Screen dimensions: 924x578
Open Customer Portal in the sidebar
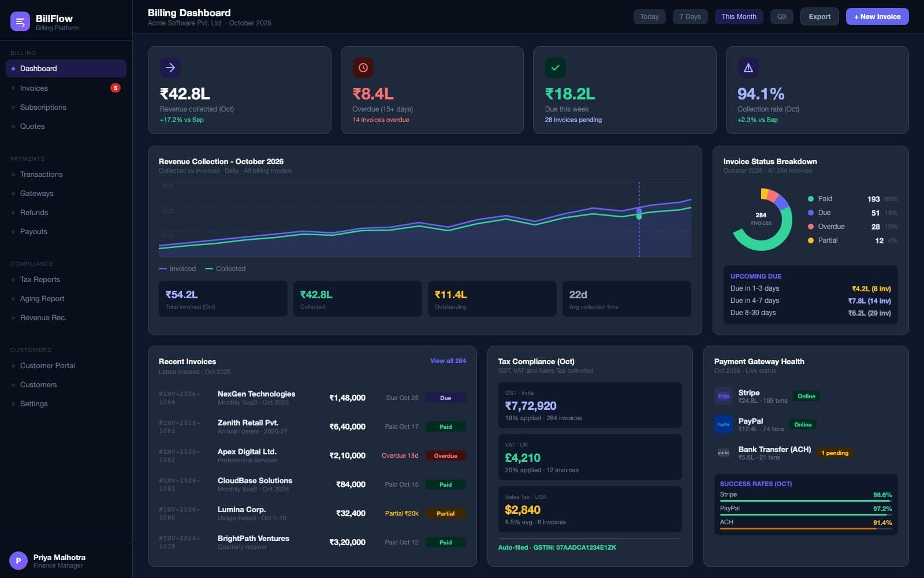pos(66,365)
